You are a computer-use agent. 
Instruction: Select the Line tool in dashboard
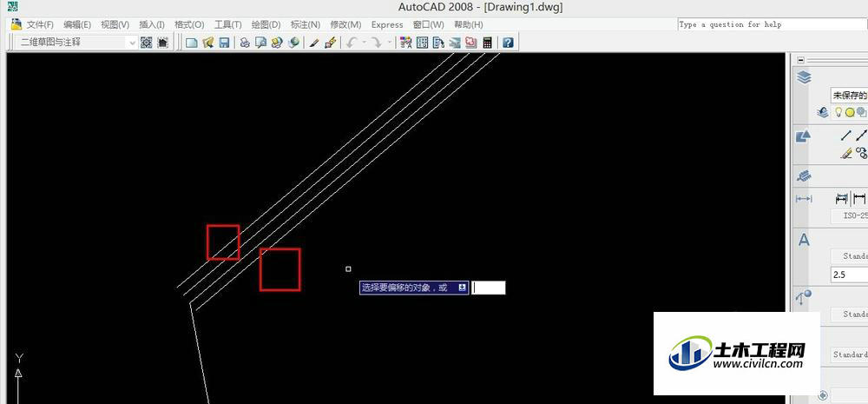pos(845,136)
